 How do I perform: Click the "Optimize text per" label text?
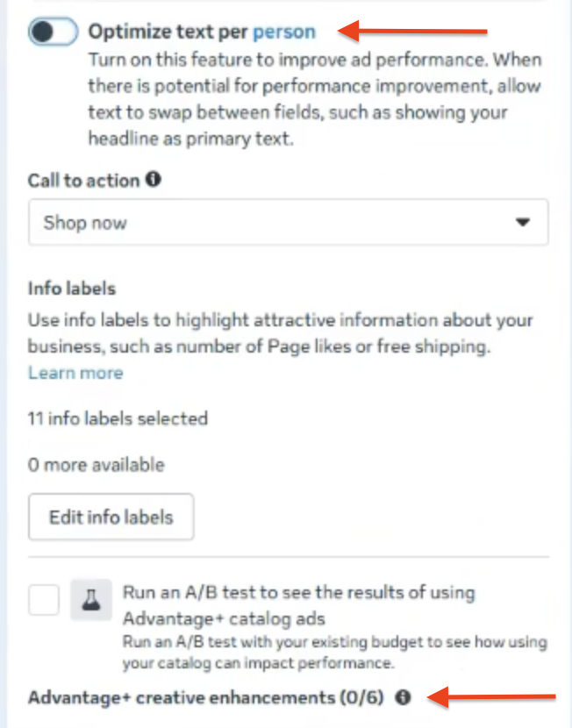pos(168,32)
